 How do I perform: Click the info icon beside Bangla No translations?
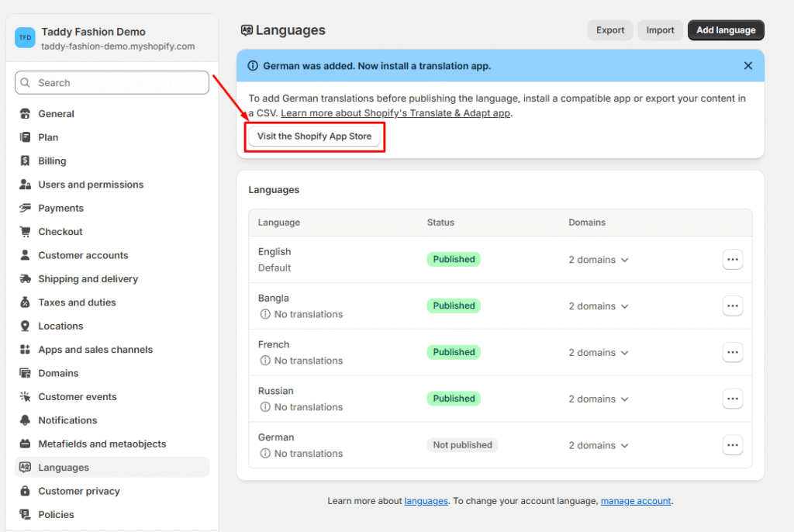265,314
